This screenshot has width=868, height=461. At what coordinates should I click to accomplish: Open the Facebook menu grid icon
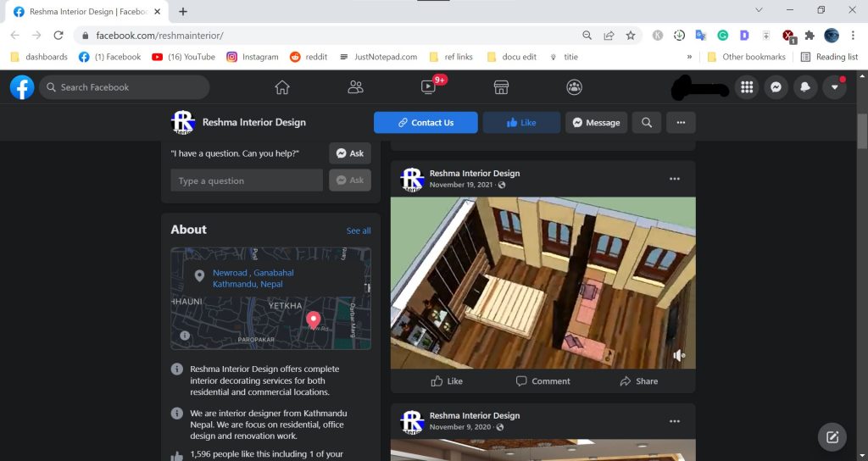coord(746,87)
